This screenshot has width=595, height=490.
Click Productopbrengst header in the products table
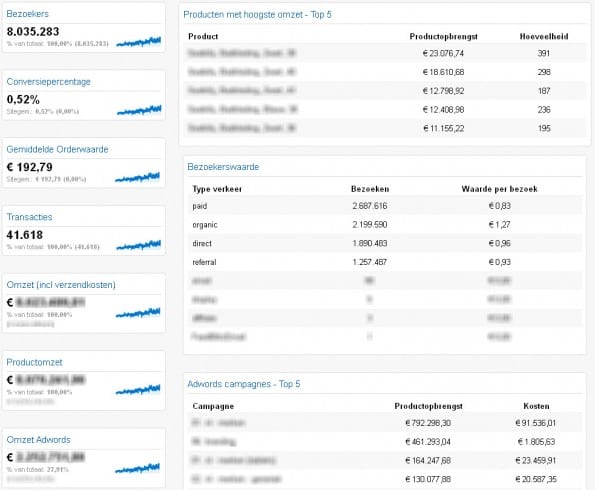coord(443,36)
